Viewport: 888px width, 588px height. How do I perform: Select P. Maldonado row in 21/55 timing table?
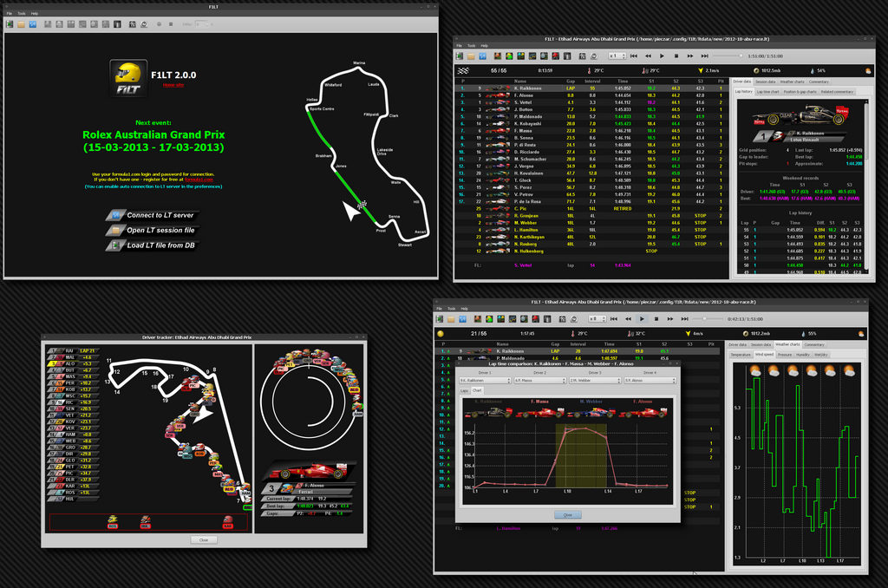(578, 358)
